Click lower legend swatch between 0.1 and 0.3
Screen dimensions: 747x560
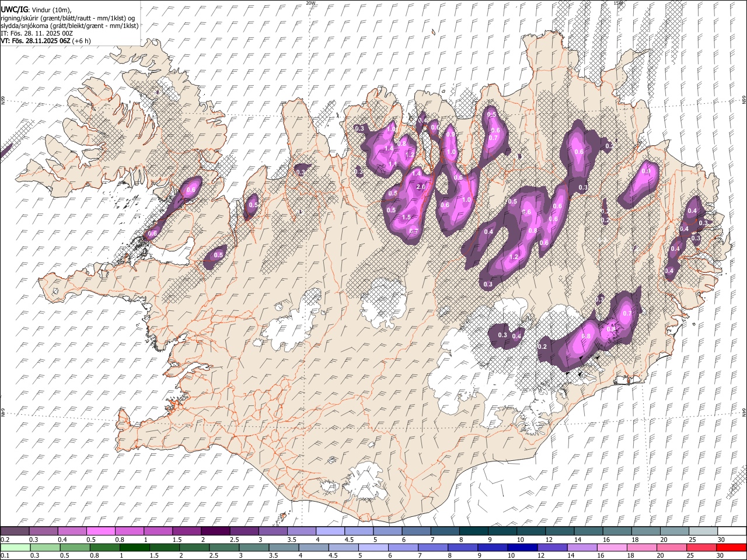tap(16, 547)
